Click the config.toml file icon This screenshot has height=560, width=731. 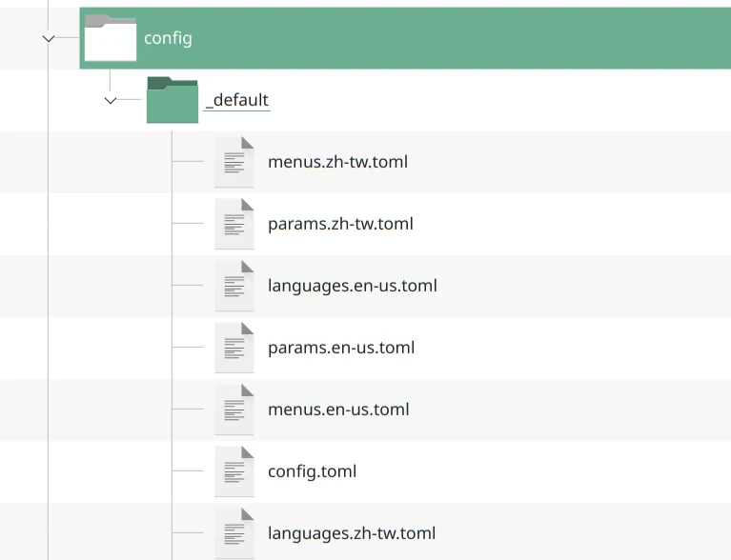pyautogui.click(x=234, y=471)
